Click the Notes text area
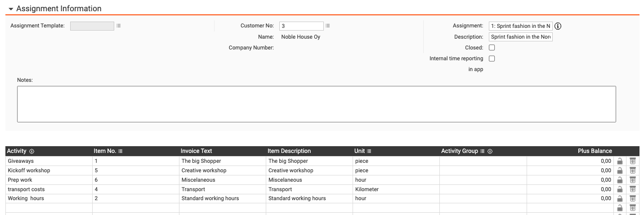 (x=316, y=104)
